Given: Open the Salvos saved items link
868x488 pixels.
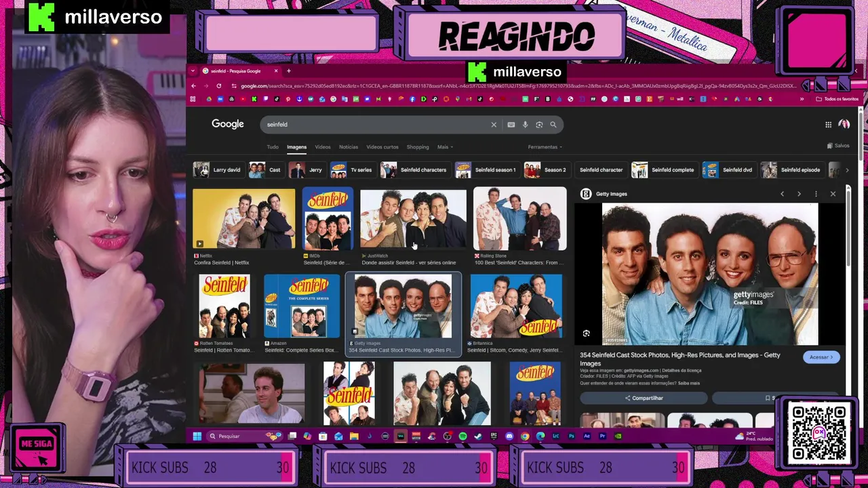Looking at the screenshot, I should 838,146.
